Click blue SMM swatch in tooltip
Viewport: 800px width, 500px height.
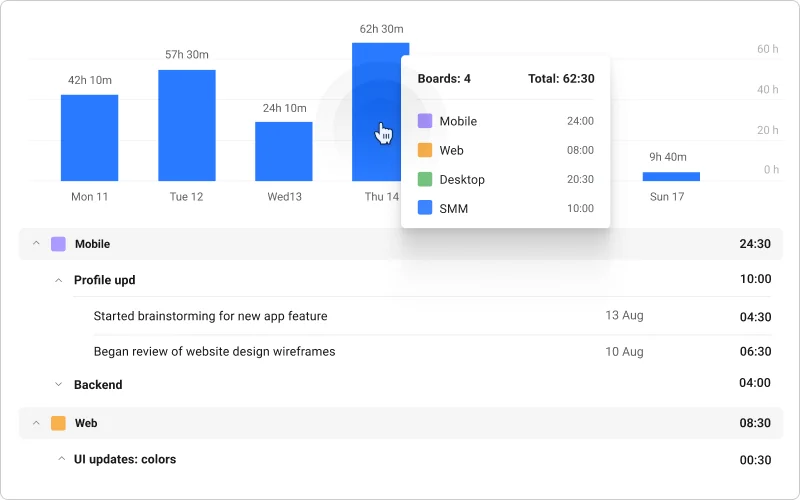425,208
